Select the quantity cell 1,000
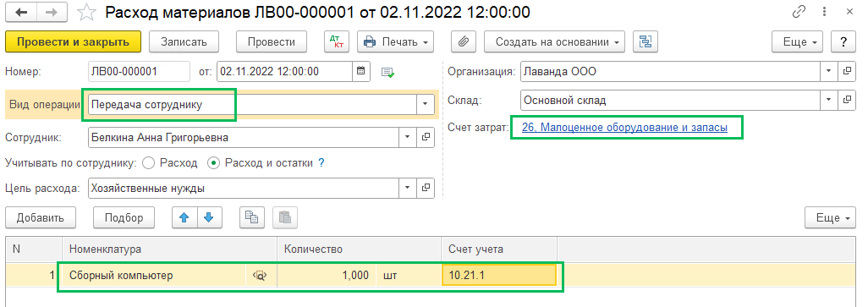The height and width of the screenshot is (307, 868). 326,276
